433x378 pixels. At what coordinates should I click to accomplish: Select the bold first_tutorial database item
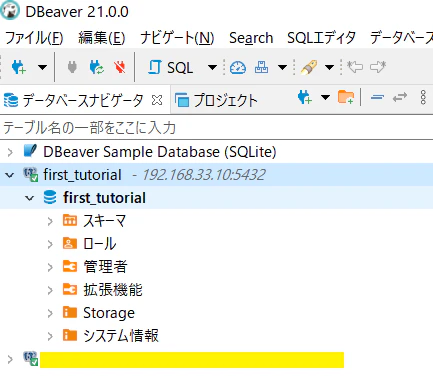[x=104, y=198]
